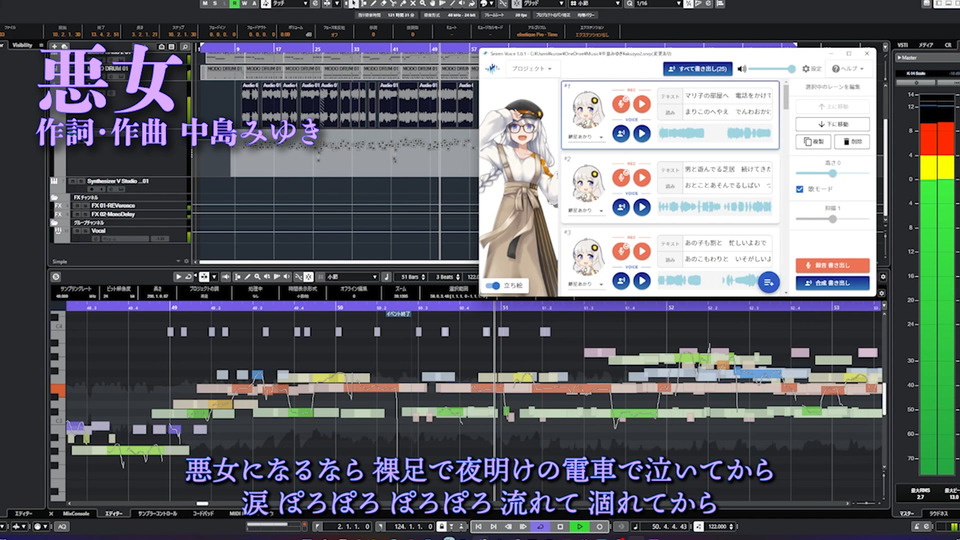Go to project start in the transport bar

[x=479, y=527]
